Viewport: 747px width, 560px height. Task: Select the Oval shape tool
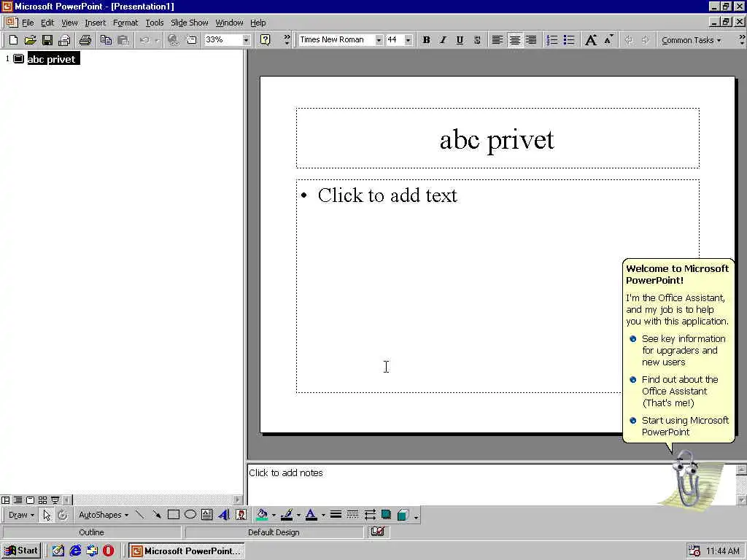tap(190, 515)
